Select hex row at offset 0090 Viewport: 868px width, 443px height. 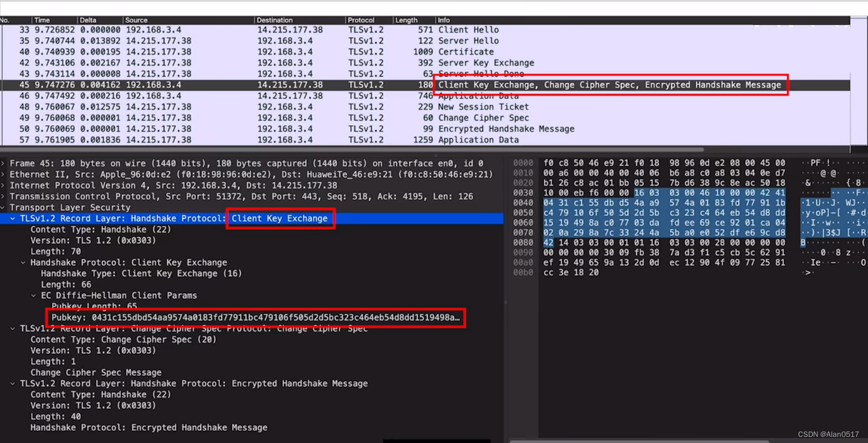tap(664, 253)
